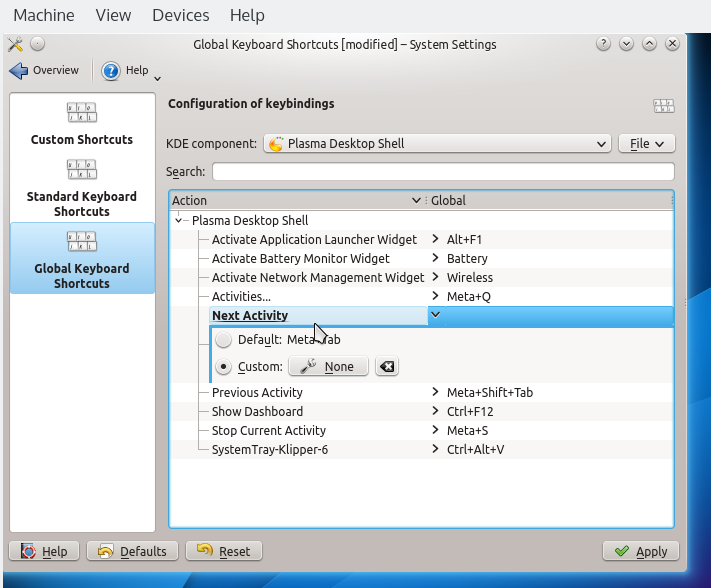This screenshot has width=711, height=588.
Task: Open the File dropdown button
Action: 646,144
